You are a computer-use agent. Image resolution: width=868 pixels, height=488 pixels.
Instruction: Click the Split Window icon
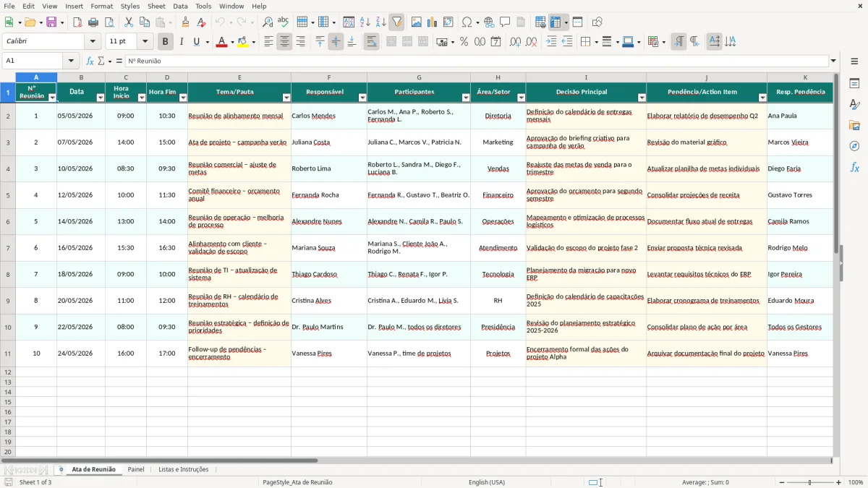click(x=577, y=22)
